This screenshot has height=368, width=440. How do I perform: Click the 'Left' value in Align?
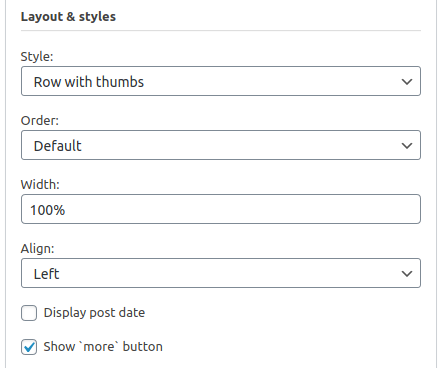pos(46,274)
